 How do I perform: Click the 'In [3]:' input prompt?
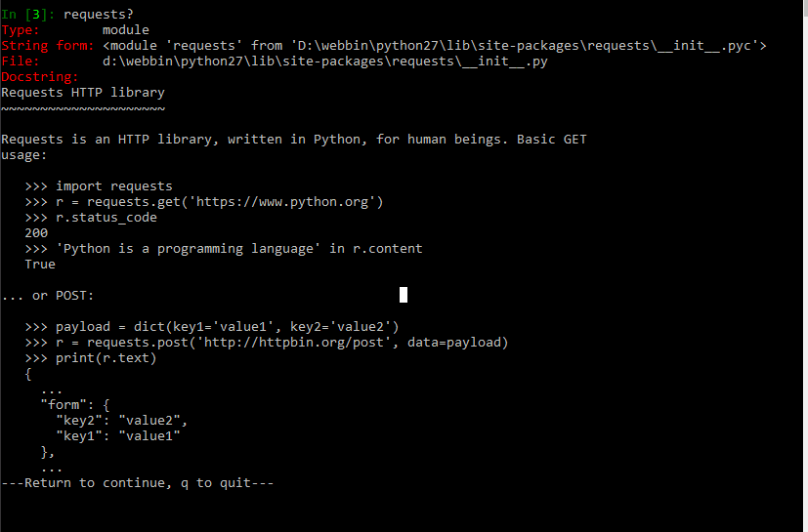[27, 15]
